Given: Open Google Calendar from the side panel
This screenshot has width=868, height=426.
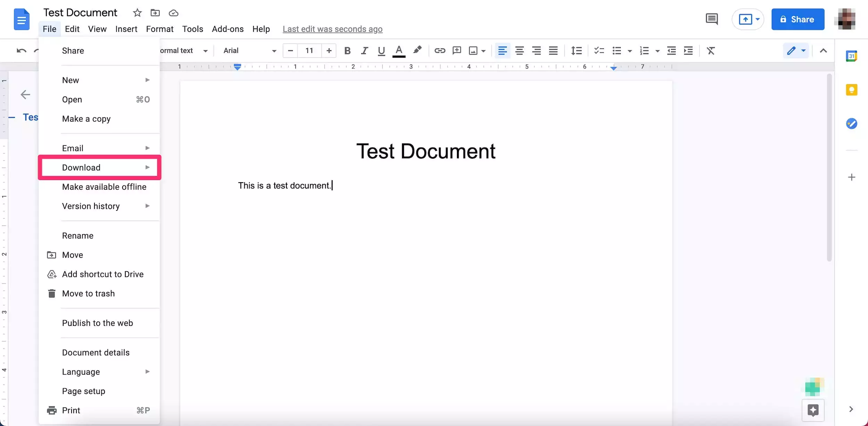Looking at the screenshot, I should click(851, 56).
